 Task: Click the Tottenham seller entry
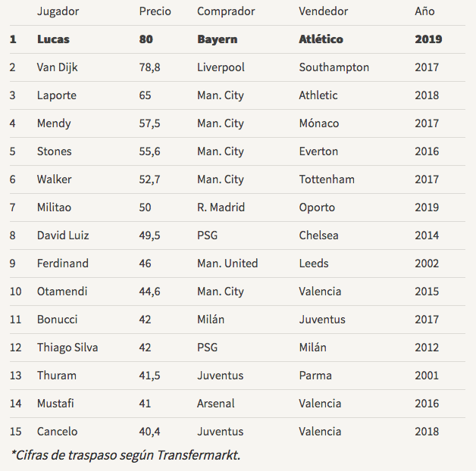(327, 179)
